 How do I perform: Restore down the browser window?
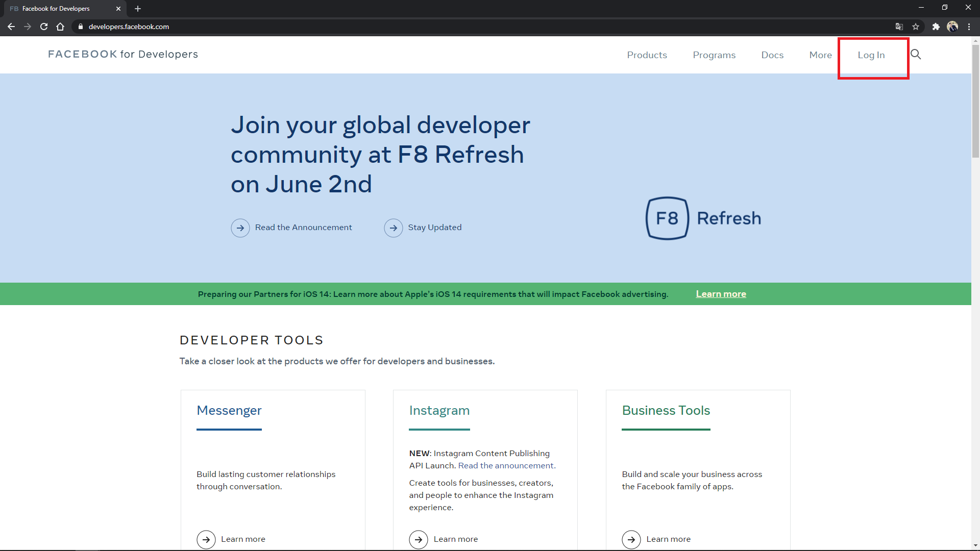pyautogui.click(x=945, y=8)
